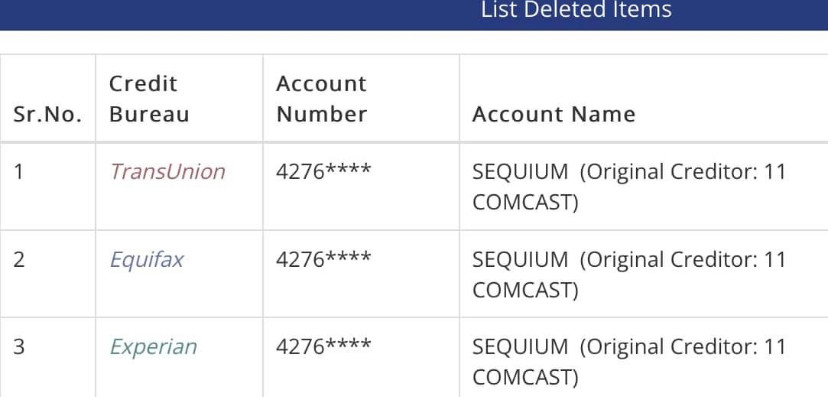Click account number 4276**** in Experian row

(x=323, y=347)
